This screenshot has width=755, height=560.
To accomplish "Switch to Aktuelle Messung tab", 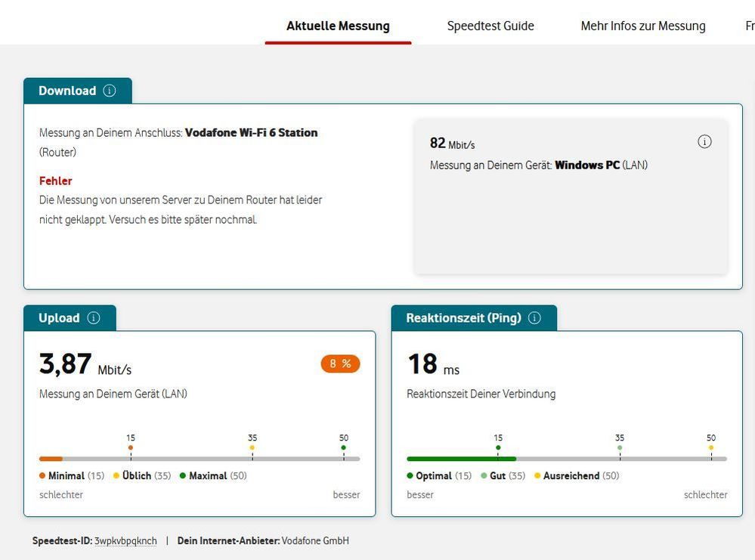I will [x=338, y=26].
